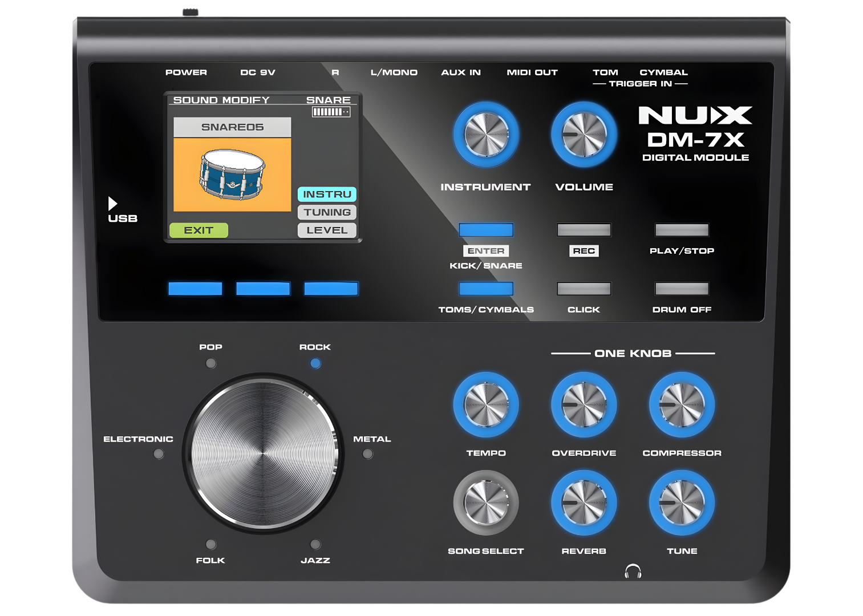Viewport: 863px width, 616px height.
Task: Adjust the VOLUME knob
Action: pyautogui.click(x=584, y=135)
